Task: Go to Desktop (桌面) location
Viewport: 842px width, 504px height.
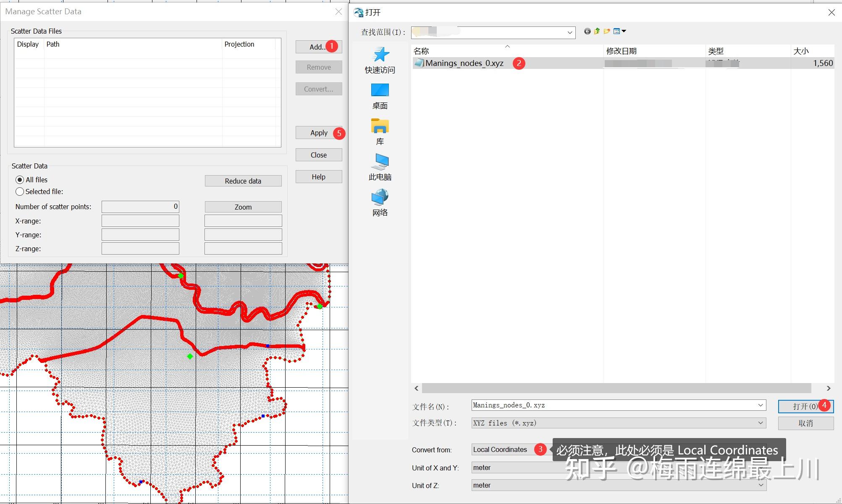Action: point(380,96)
